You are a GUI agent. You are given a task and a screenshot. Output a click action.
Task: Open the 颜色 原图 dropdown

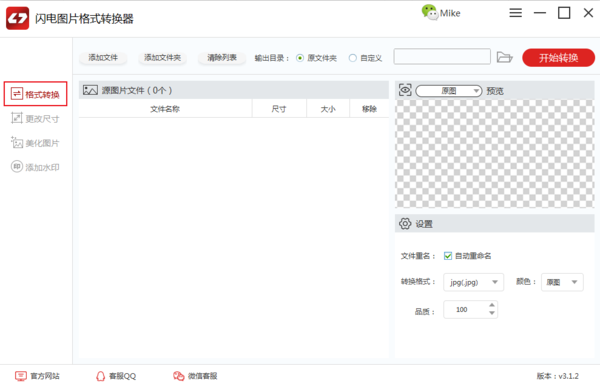tap(562, 282)
